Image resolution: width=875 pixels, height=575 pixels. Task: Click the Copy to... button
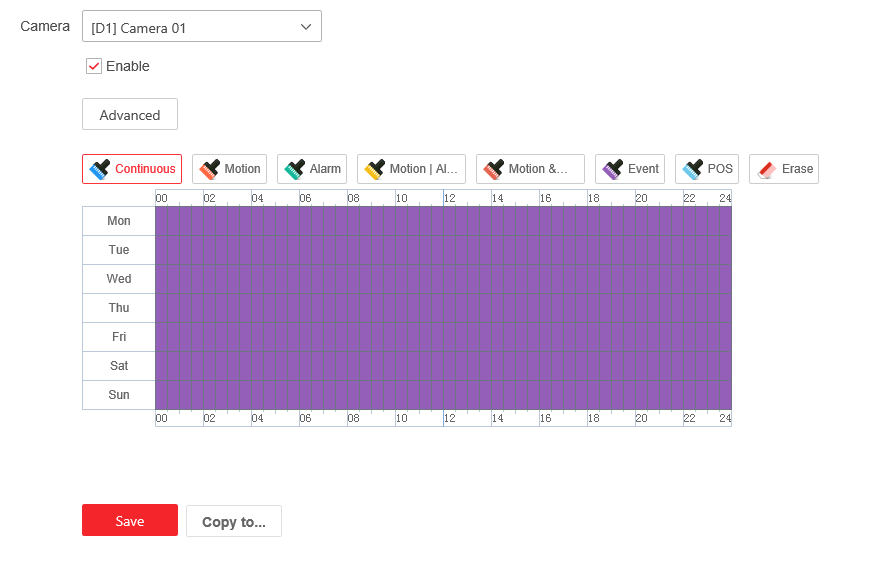pyautogui.click(x=234, y=521)
